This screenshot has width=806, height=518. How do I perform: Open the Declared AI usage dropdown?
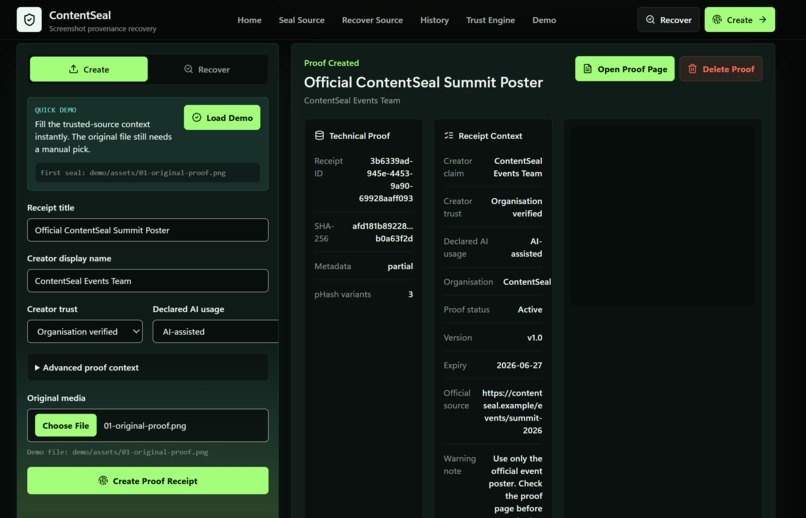pyautogui.click(x=215, y=331)
